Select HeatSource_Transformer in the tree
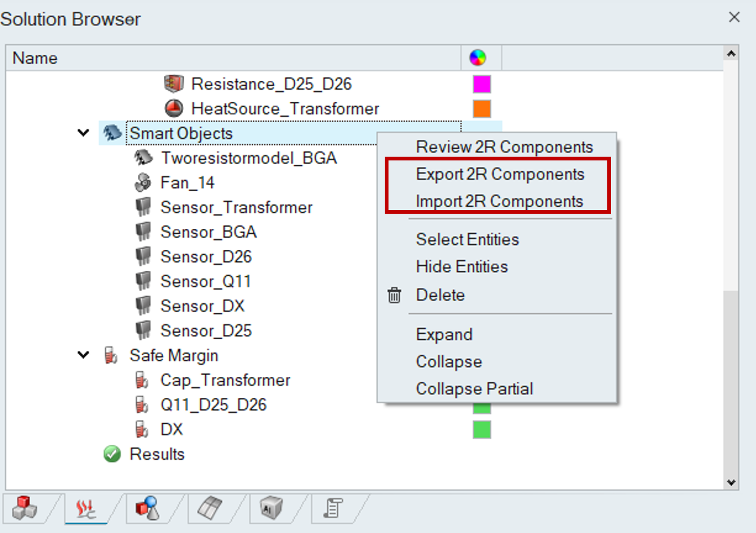This screenshot has height=533, width=756. pos(285,109)
